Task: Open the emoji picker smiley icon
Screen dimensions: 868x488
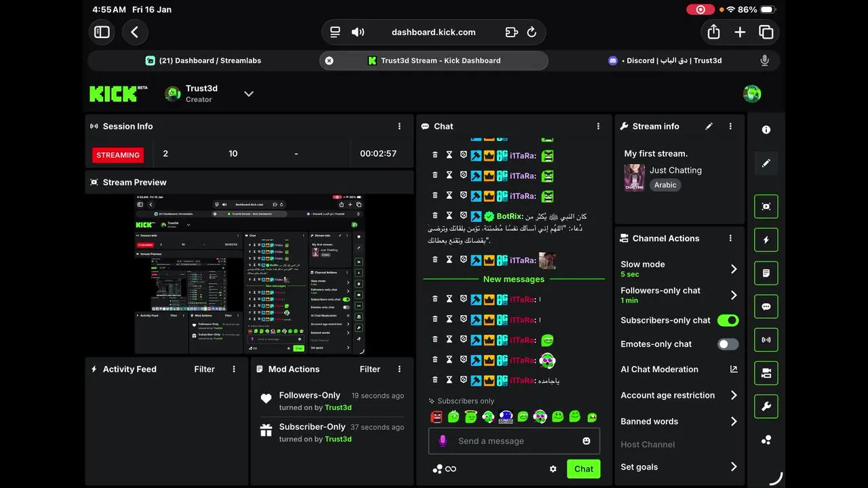Action: pos(587,441)
